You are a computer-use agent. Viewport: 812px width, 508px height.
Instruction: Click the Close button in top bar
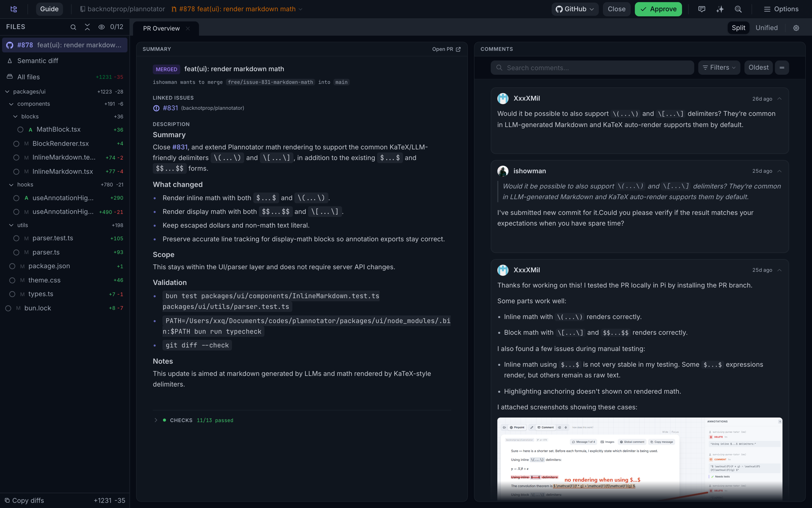[616, 9]
